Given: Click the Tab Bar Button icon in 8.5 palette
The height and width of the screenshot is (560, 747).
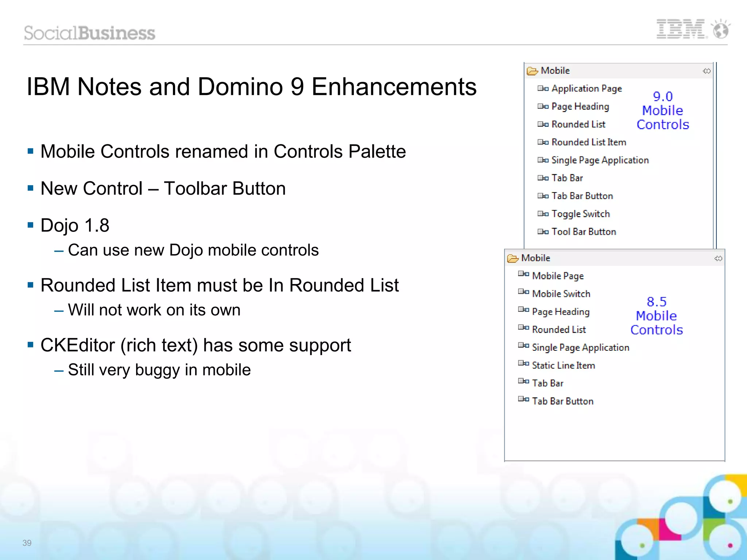Looking at the screenshot, I should click(x=523, y=399).
